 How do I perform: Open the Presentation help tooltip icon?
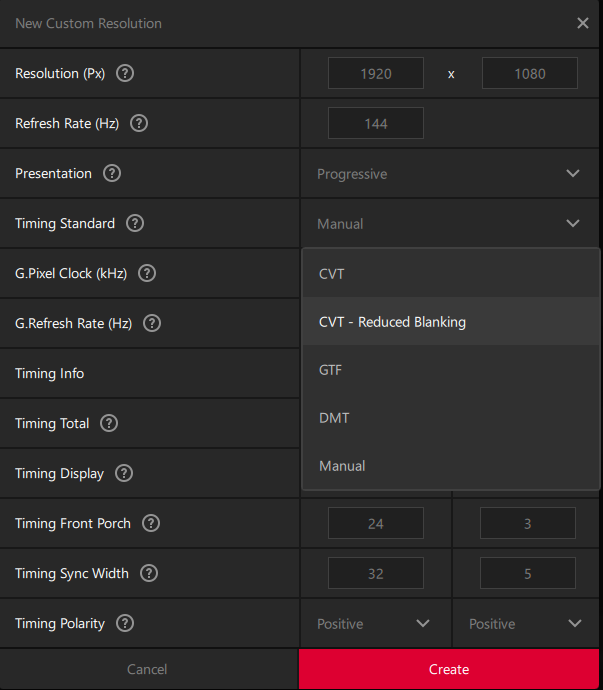coord(112,173)
